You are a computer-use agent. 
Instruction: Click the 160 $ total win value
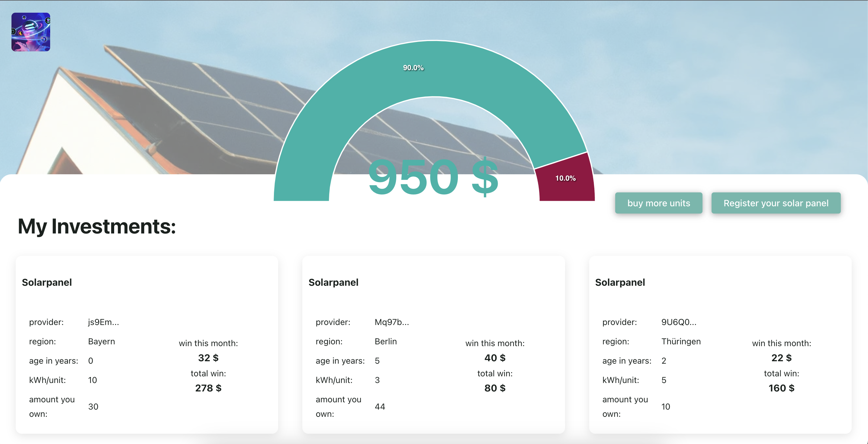(x=781, y=388)
